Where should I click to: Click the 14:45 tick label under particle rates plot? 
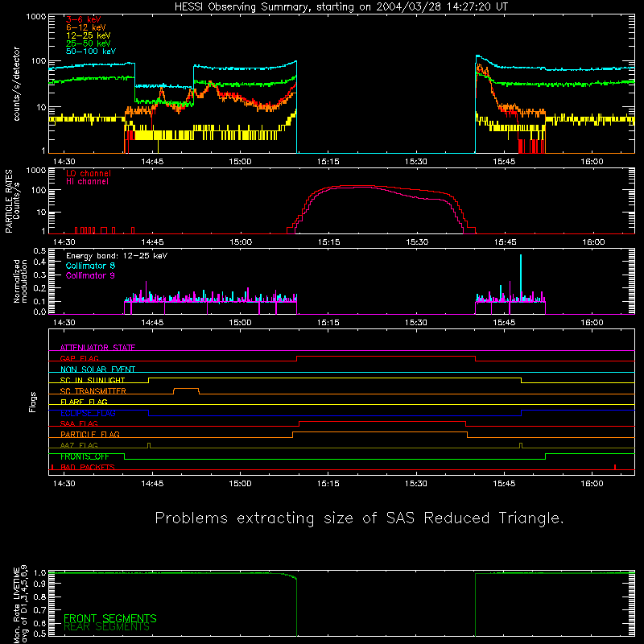point(152,242)
